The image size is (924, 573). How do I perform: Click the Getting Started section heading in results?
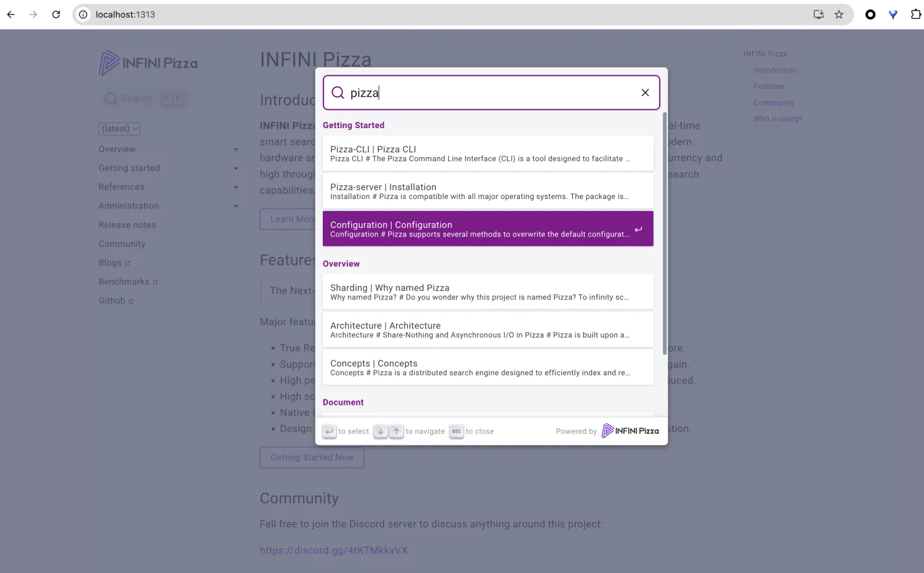pos(354,125)
